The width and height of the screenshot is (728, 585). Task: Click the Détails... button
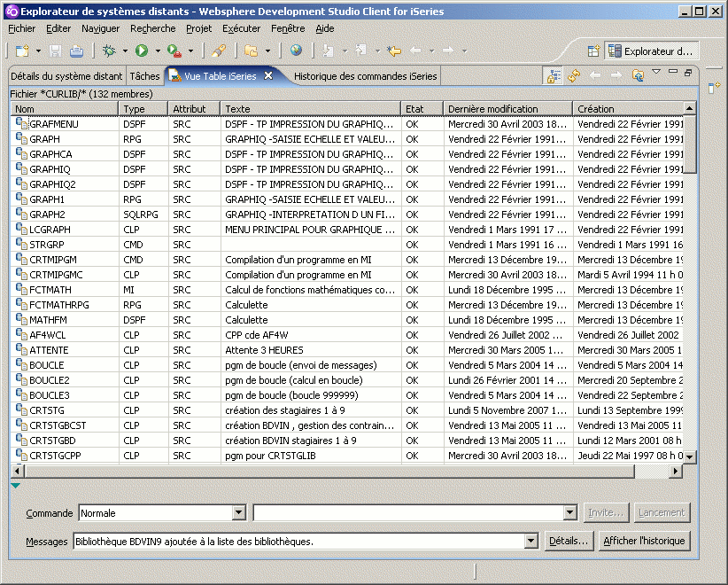tap(569, 541)
